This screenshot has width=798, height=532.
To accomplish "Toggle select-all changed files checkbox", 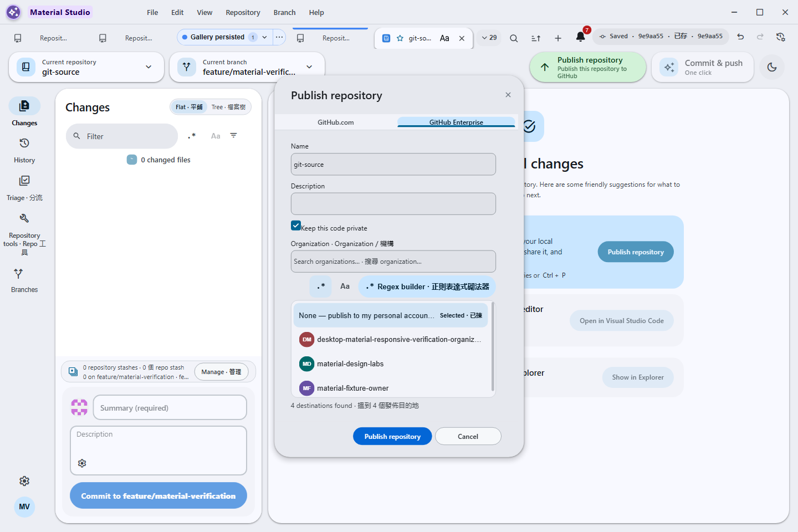I will [x=132, y=160].
